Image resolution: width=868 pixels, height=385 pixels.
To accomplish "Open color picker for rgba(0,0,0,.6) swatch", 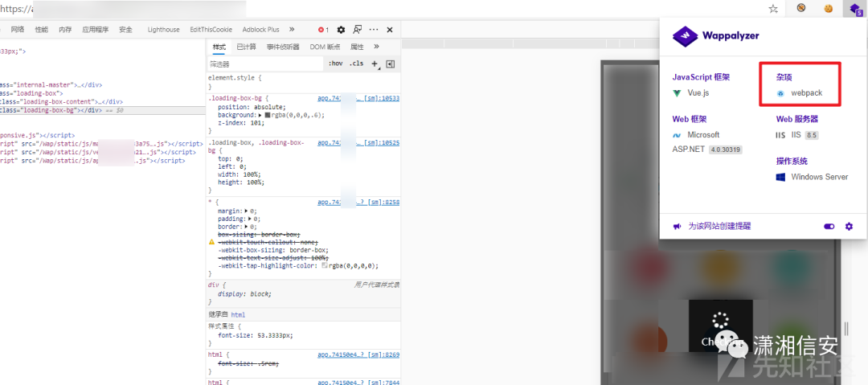I will tap(268, 115).
